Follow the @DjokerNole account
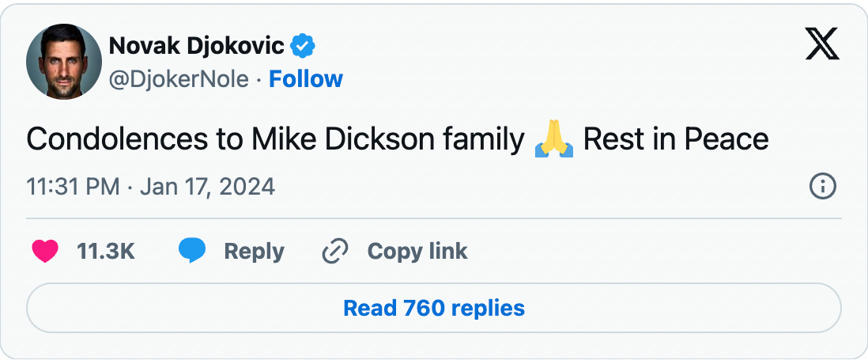Screen dimensions: 868x364 click(x=306, y=79)
